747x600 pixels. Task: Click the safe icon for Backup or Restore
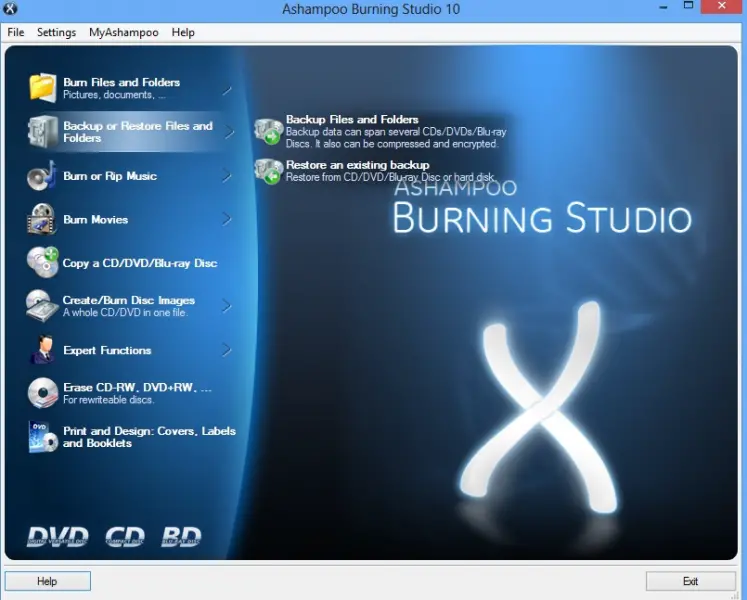[x=42, y=131]
